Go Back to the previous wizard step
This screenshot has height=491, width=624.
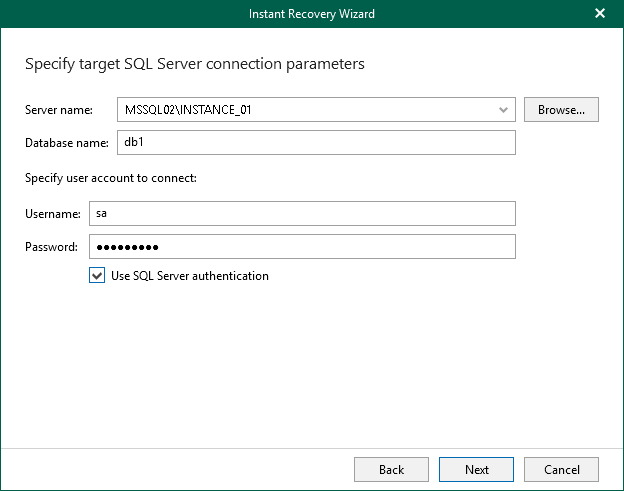coord(391,469)
